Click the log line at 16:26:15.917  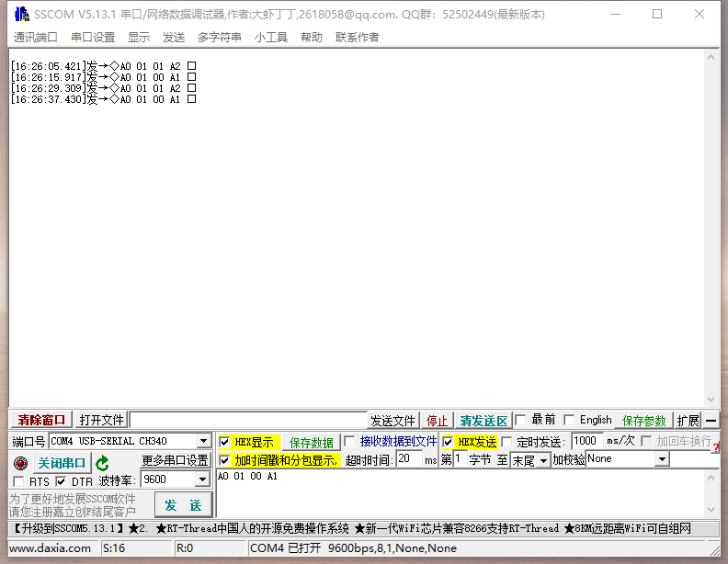[x=103, y=77]
